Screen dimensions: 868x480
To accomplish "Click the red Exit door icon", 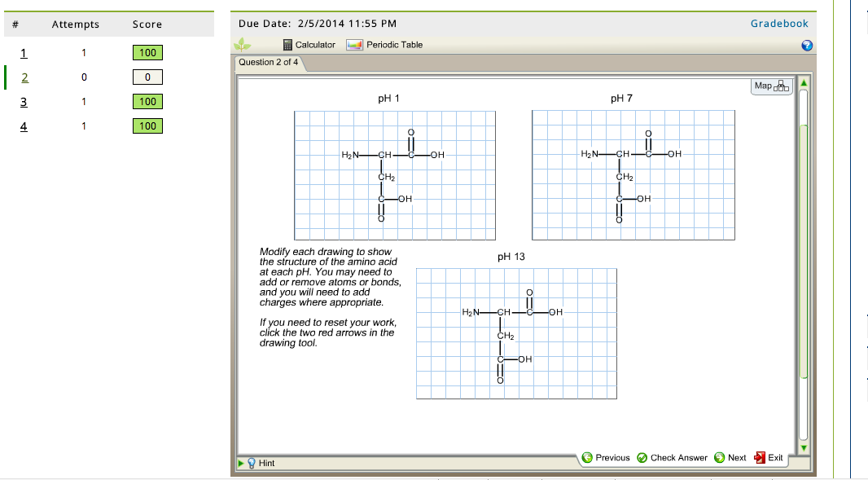I will tap(759, 457).
